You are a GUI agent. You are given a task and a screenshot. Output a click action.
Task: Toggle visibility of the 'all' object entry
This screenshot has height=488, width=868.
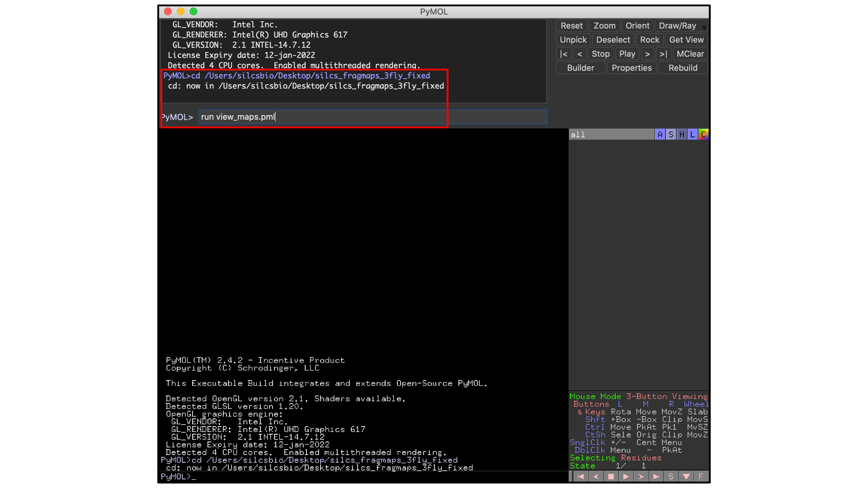click(611, 134)
